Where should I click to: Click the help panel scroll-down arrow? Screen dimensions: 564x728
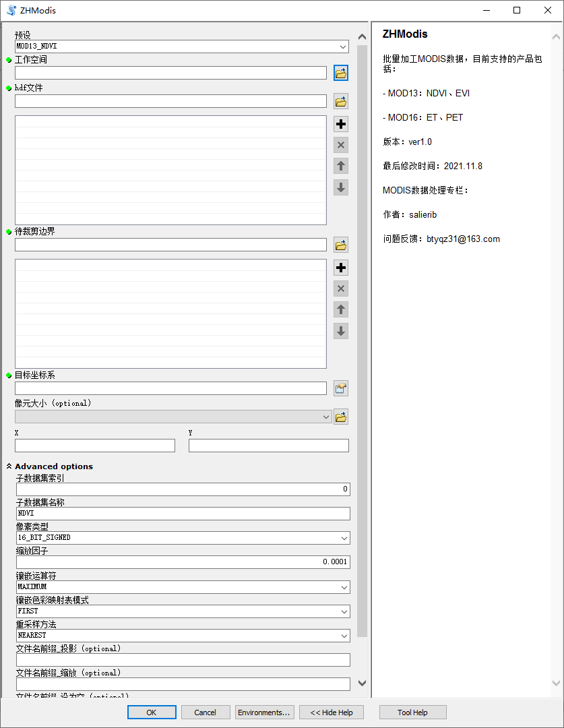(556, 683)
